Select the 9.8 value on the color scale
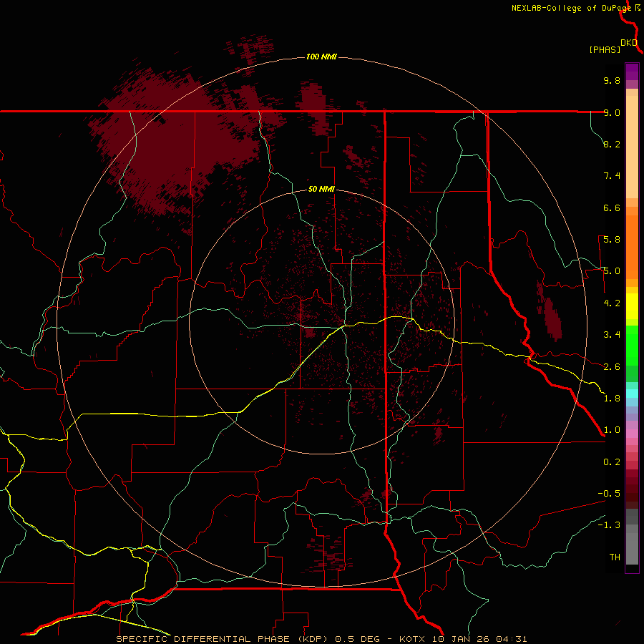This screenshot has width=644, height=644. coord(612,80)
